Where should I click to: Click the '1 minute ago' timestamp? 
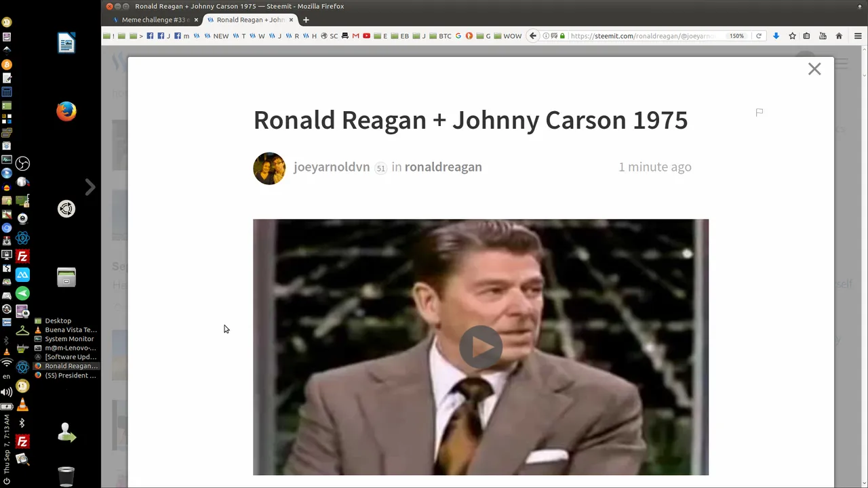(654, 167)
